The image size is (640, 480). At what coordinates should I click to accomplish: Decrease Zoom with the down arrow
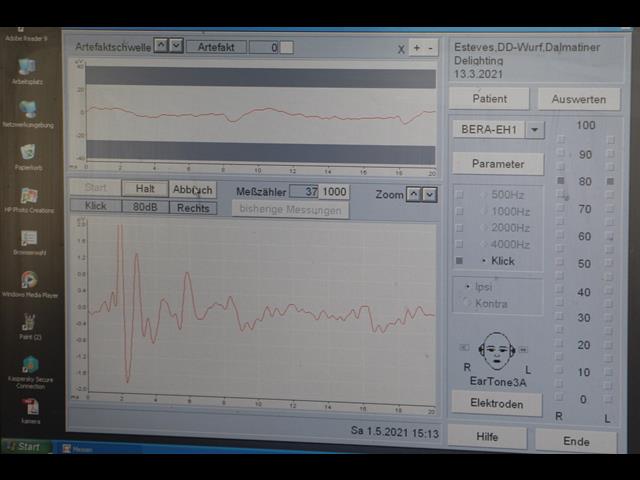430,194
